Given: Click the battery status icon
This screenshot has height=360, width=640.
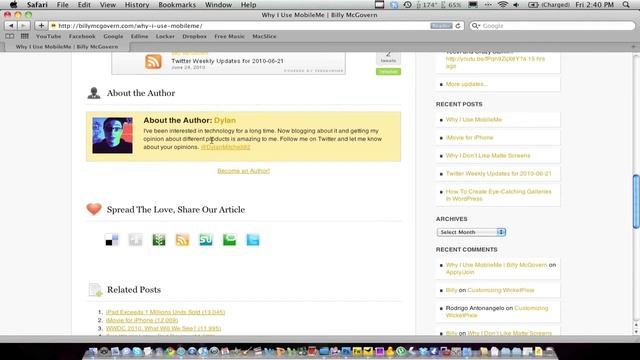Looking at the screenshot, I should pos(533,5).
